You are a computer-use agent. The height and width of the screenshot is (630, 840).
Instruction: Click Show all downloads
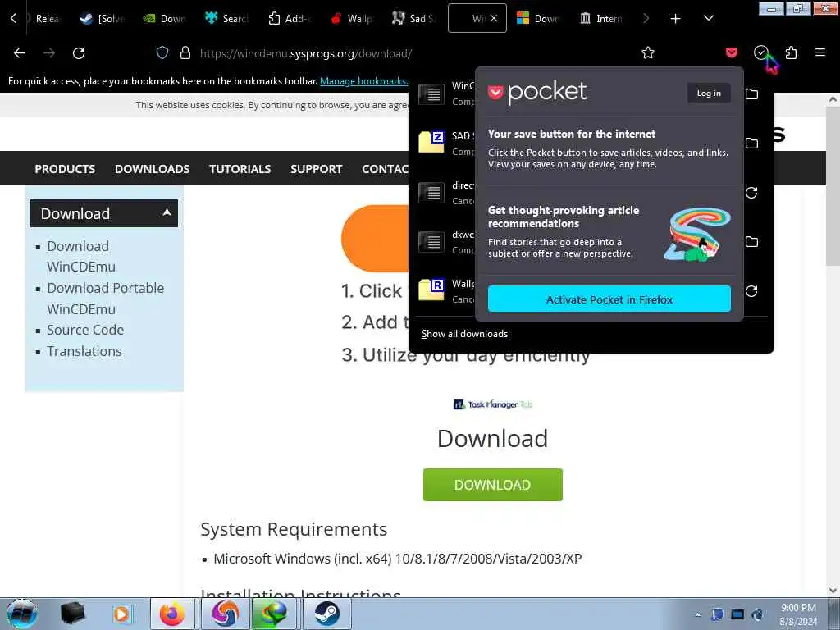coord(464,334)
